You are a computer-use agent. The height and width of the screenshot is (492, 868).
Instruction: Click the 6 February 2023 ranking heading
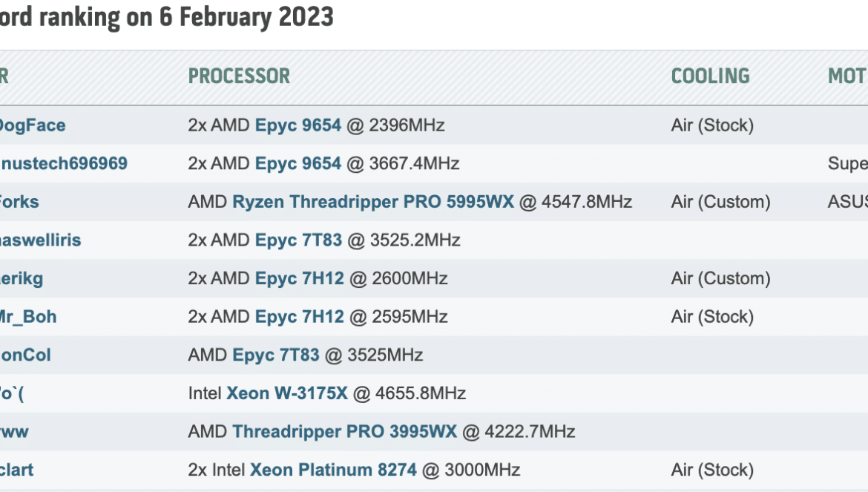(x=167, y=17)
